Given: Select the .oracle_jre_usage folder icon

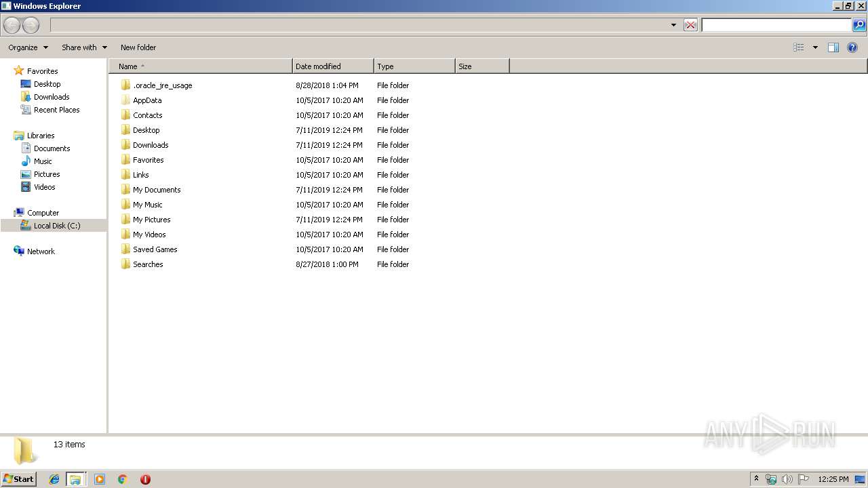Looking at the screenshot, I should (x=125, y=85).
